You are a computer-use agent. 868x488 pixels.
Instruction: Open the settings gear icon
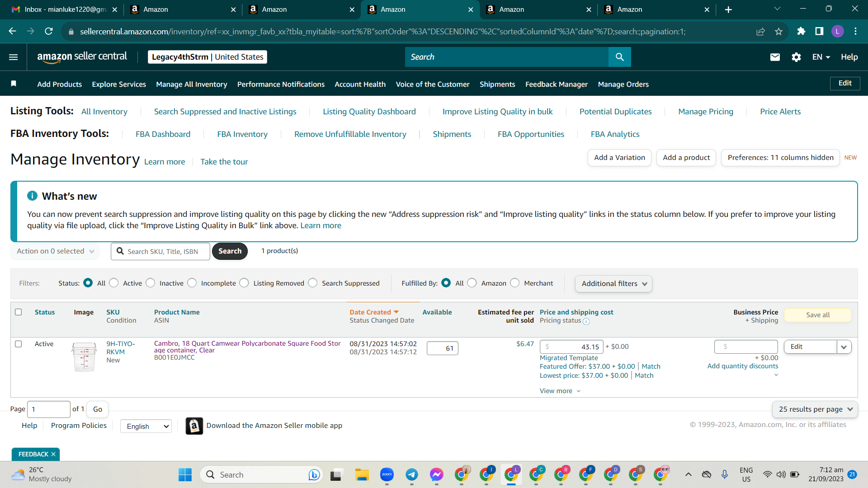pos(796,57)
